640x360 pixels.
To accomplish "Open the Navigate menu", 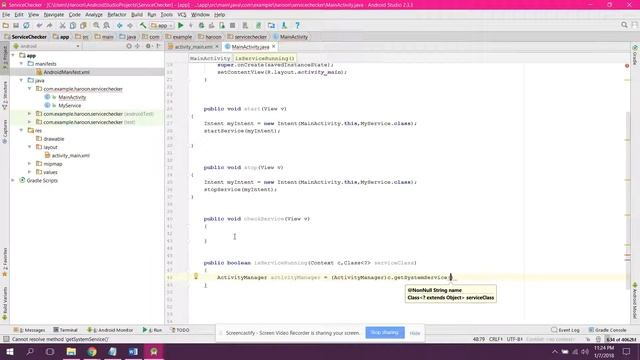I will pos(54,15).
